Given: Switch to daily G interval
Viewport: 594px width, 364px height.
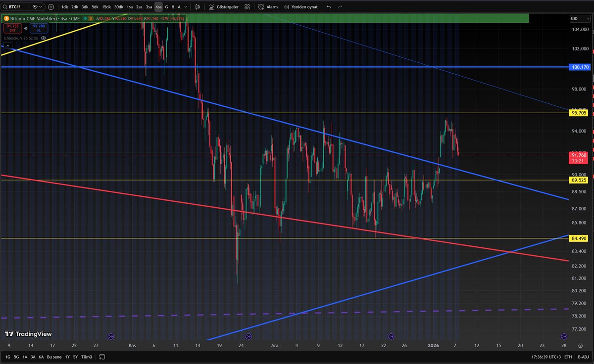Looking at the screenshot, I should point(166,7).
